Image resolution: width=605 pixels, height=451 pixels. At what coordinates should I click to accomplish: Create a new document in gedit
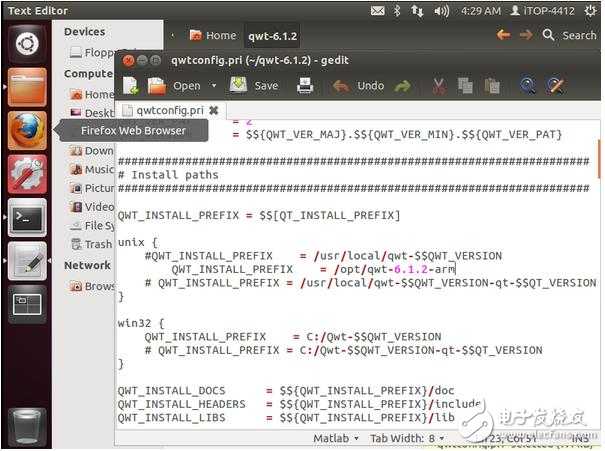click(x=130, y=86)
